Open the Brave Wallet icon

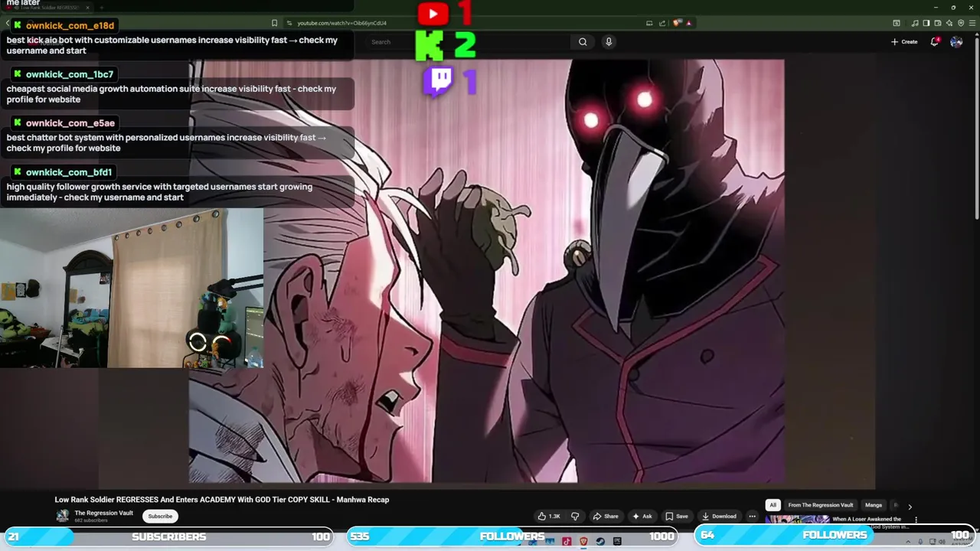938,23
